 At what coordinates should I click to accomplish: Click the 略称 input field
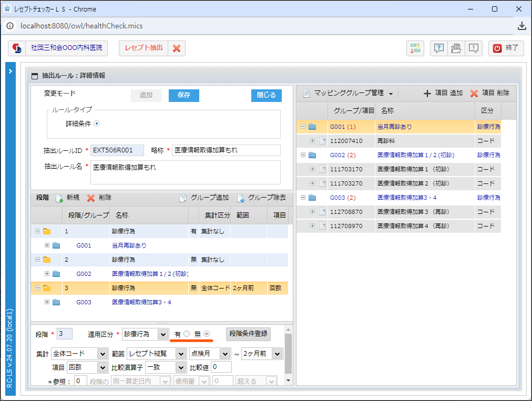point(226,150)
